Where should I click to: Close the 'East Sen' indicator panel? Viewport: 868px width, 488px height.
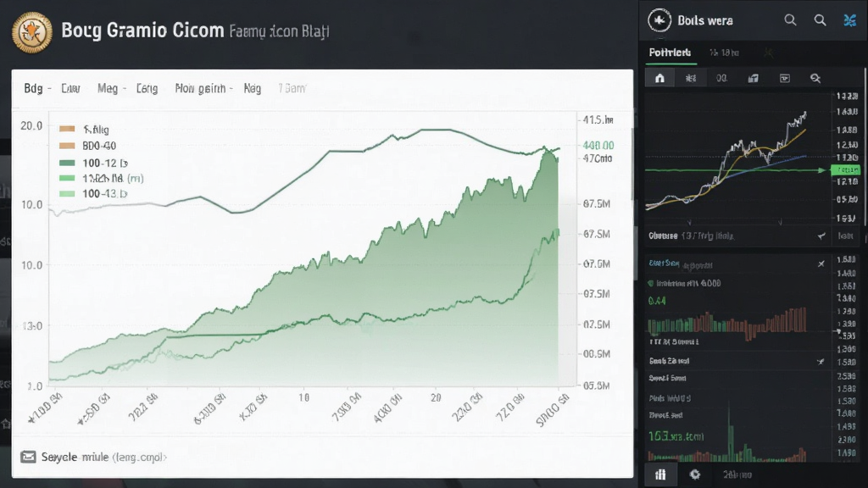(821, 264)
